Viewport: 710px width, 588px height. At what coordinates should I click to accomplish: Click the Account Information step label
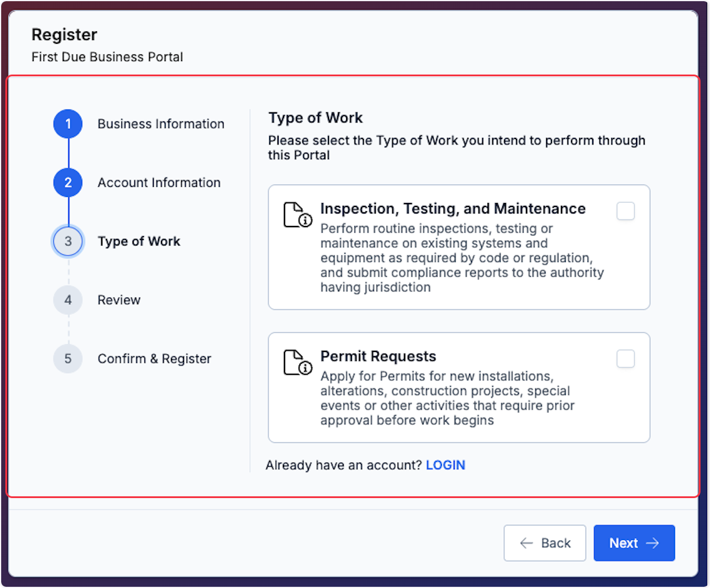click(159, 183)
